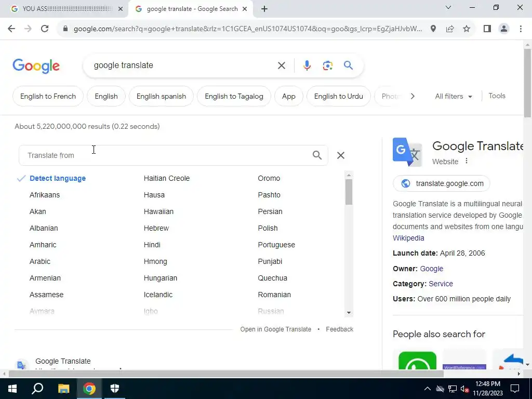Close the YOU ASS tab

click(x=121, y=9)
